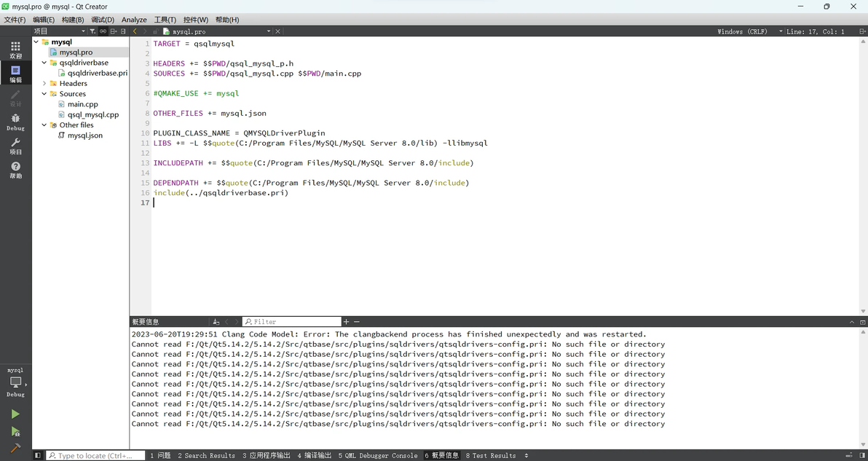The width and height of the screenshot is (868, 461).
Task: Zoom out output pane text with minus
Action: (357, 322)
